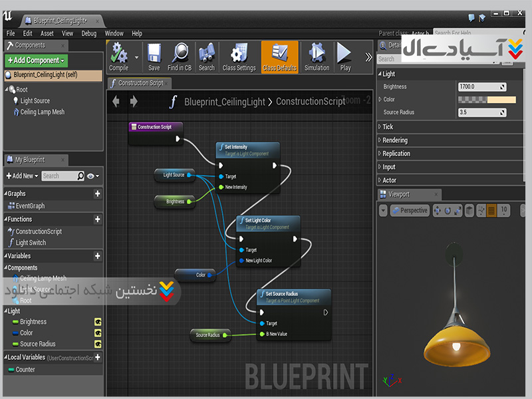Expand the Rendering section in Details
Viewport: 532px width, 399px height.
395,140
